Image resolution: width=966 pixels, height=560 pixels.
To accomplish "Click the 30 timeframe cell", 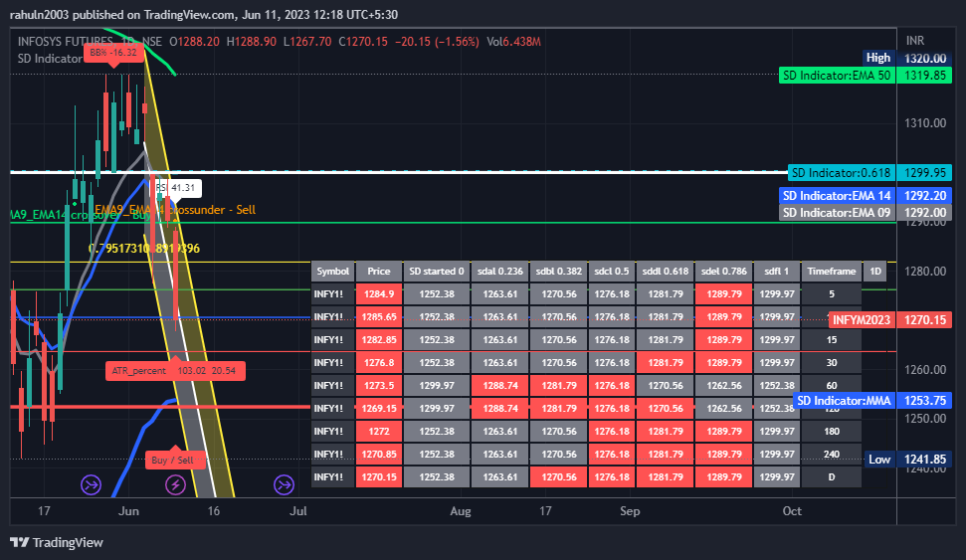I will [831, 362].
